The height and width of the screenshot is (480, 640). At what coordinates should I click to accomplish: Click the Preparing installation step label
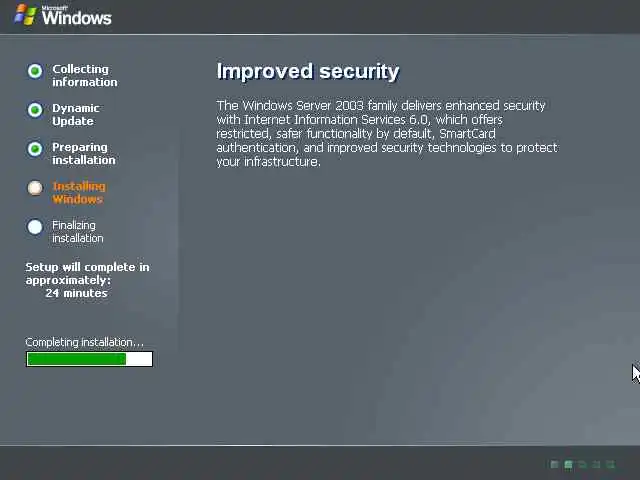click(x=84, y=153)
